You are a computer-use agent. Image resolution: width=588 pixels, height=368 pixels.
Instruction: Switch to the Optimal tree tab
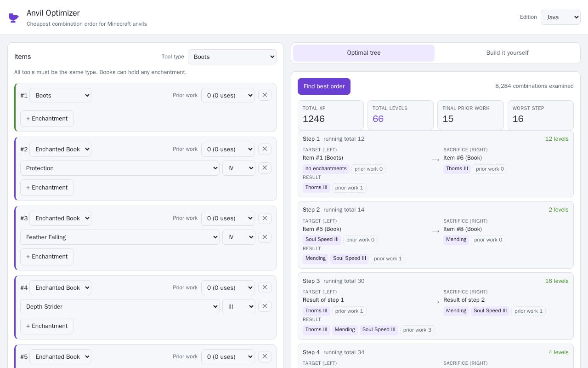pos(364,53)
